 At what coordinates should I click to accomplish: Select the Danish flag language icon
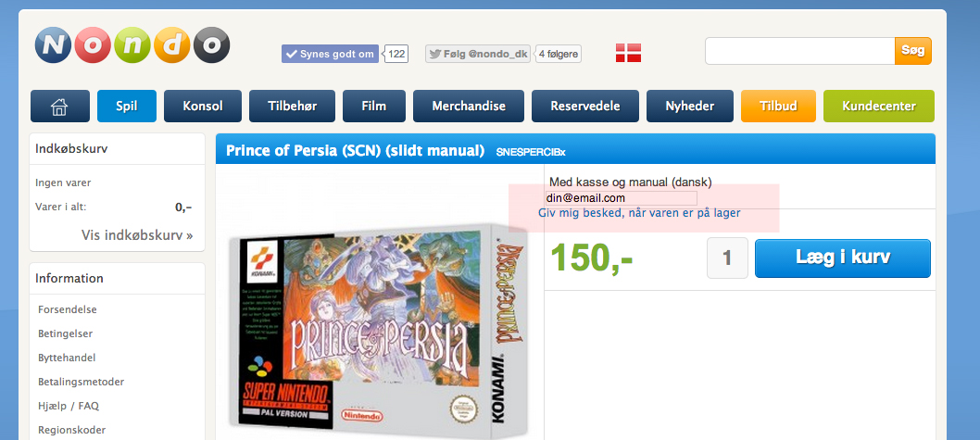[x=628, y=53]
